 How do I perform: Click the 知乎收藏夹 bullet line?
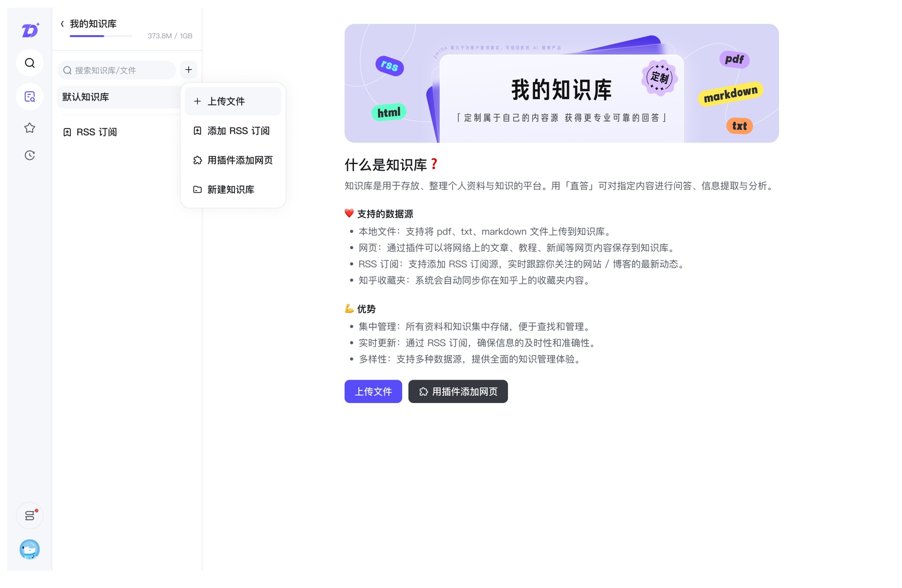coord(476,281)
